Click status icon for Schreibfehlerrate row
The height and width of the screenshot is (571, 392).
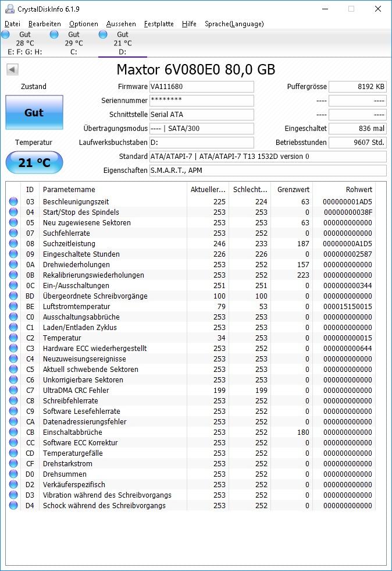click(x=13, y=400)
